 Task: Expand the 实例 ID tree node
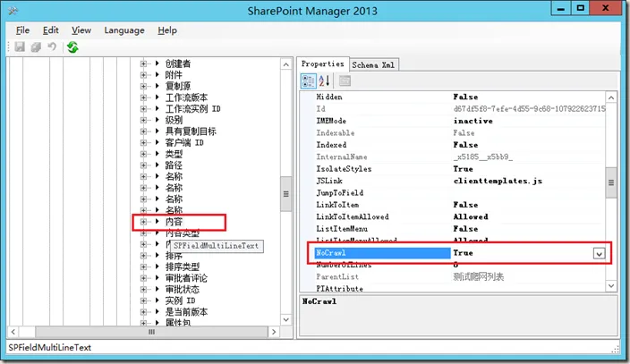point(143,301)
